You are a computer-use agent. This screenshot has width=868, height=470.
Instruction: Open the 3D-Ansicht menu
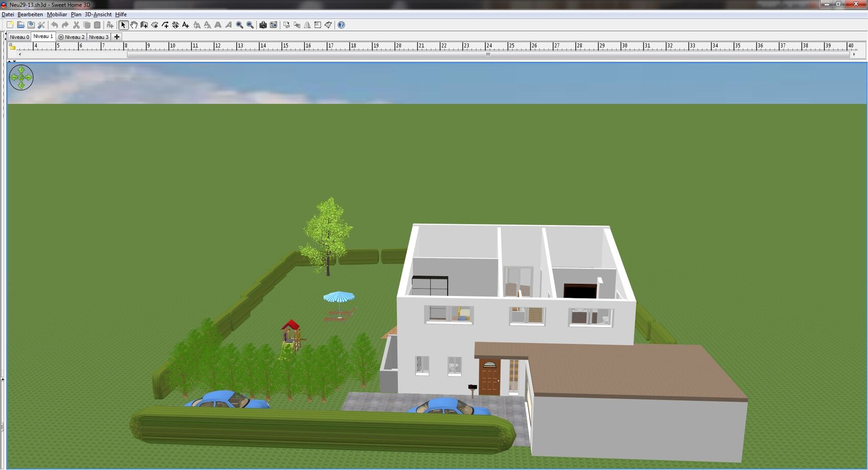pos(98,14)
